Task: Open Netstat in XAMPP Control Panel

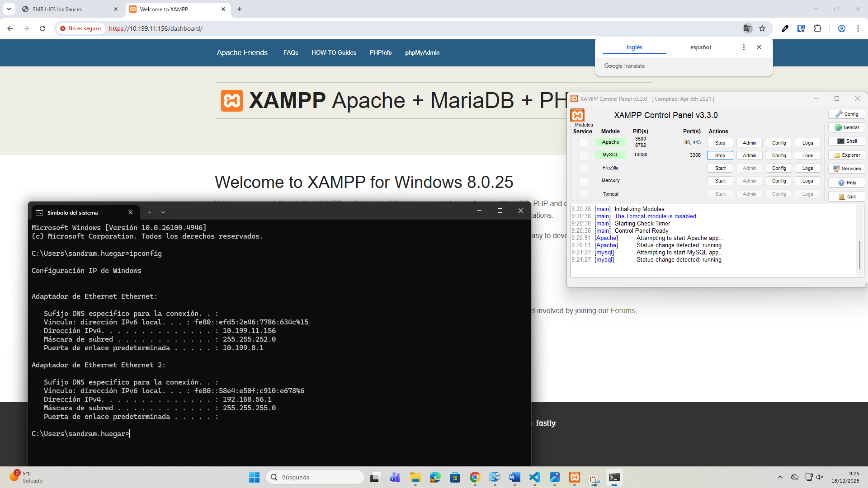Action: (846, 127)
